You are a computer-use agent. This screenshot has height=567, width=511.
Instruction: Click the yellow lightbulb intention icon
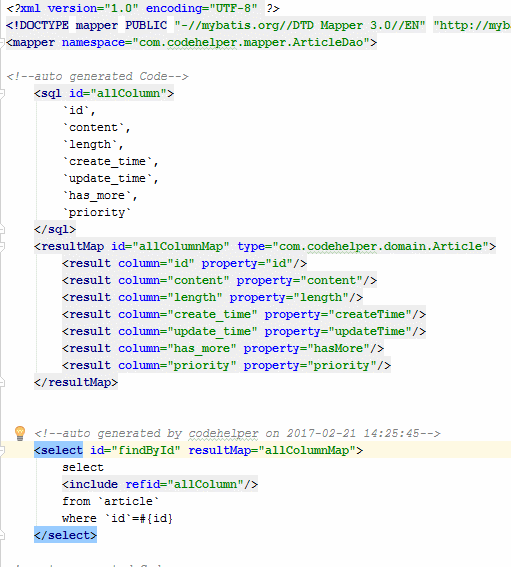[20, 433]
